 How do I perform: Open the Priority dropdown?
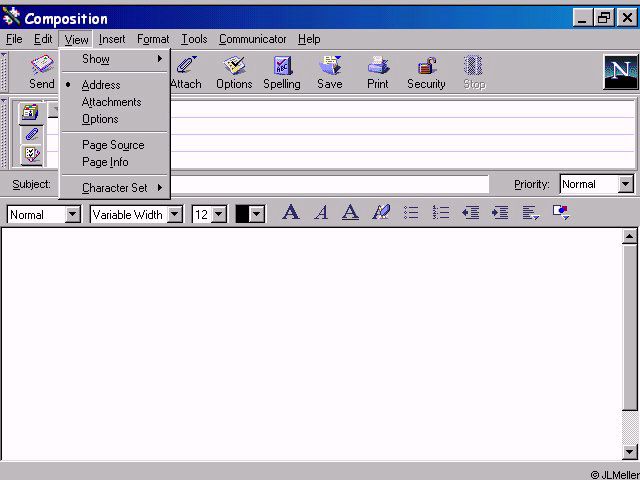[x=625, y=184]
